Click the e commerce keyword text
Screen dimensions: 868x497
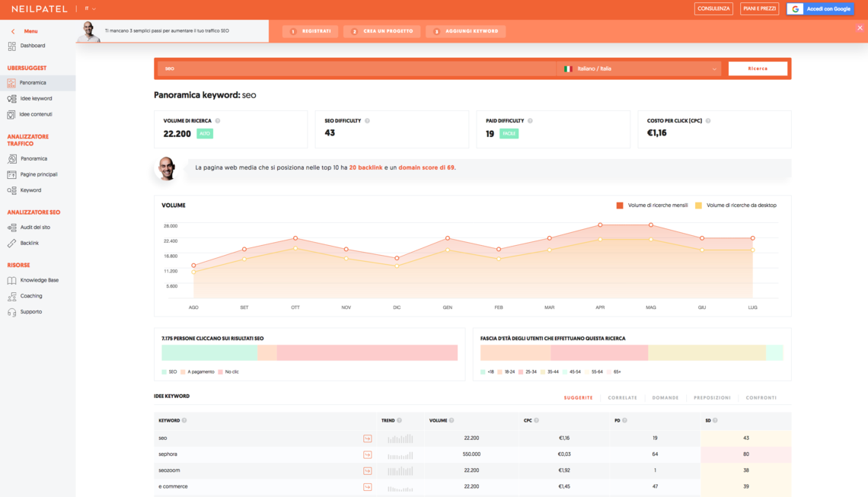(174, 486)
